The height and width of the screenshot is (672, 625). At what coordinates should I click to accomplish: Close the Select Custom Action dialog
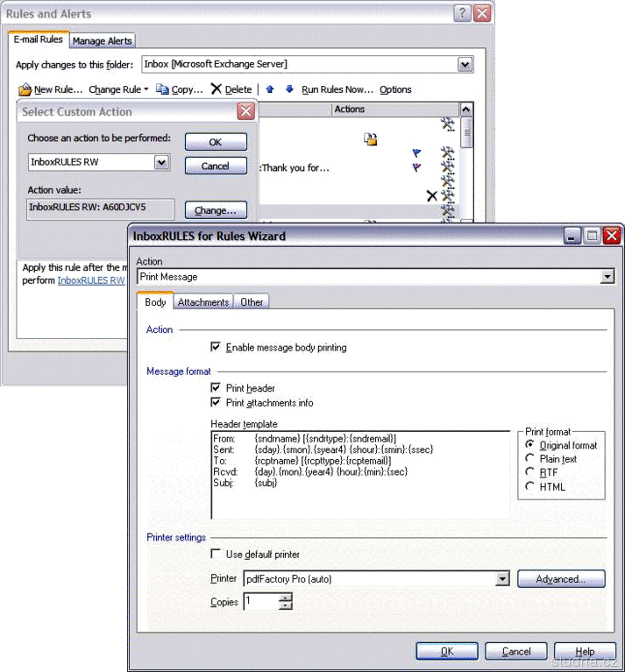(245, 112)
